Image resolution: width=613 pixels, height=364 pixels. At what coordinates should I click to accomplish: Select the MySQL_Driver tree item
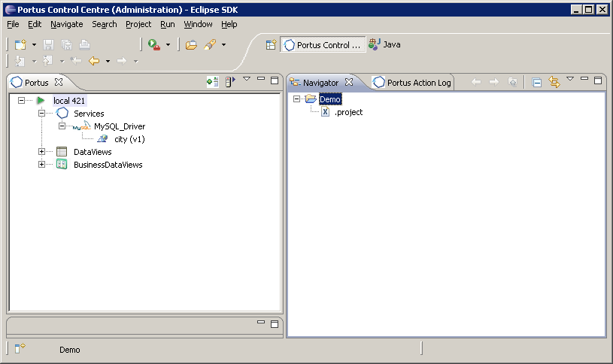120,126
